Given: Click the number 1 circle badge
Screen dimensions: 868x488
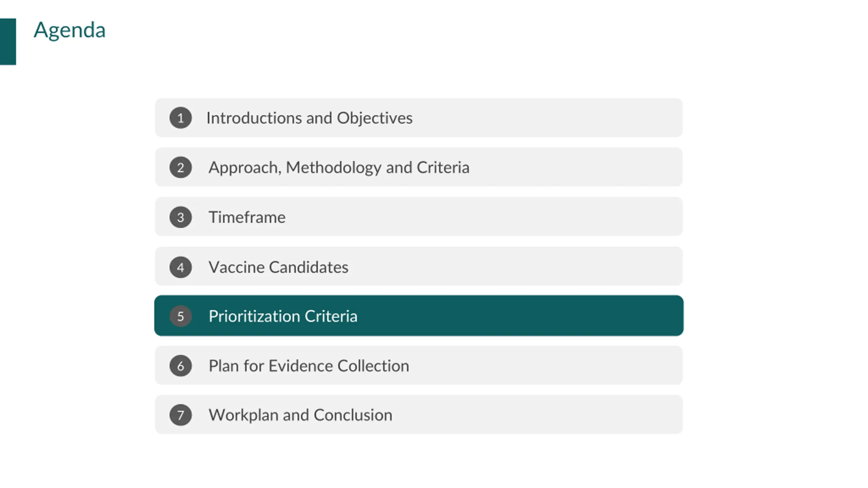Looking at the screenshot, I should tap(180, 118).
